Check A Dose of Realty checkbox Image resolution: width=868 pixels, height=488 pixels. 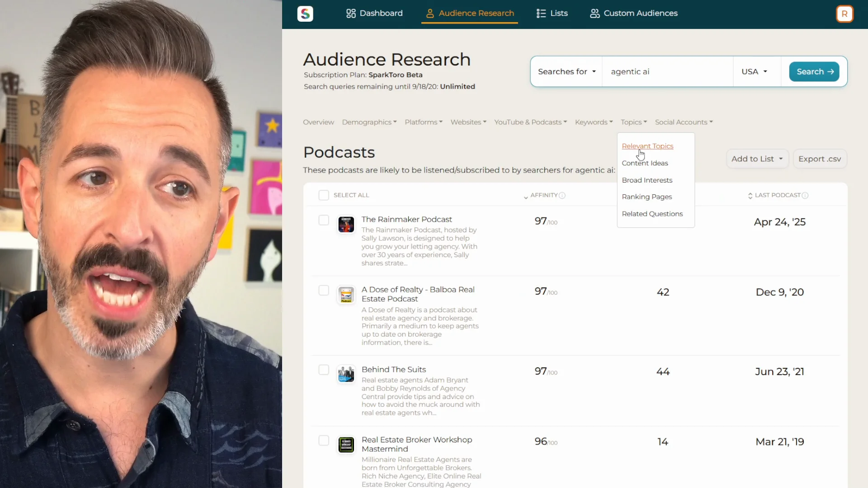click(x=324, y=290)
